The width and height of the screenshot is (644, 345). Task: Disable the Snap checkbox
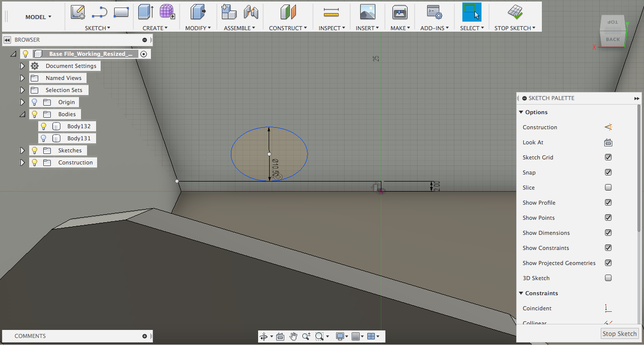(608, 172)
